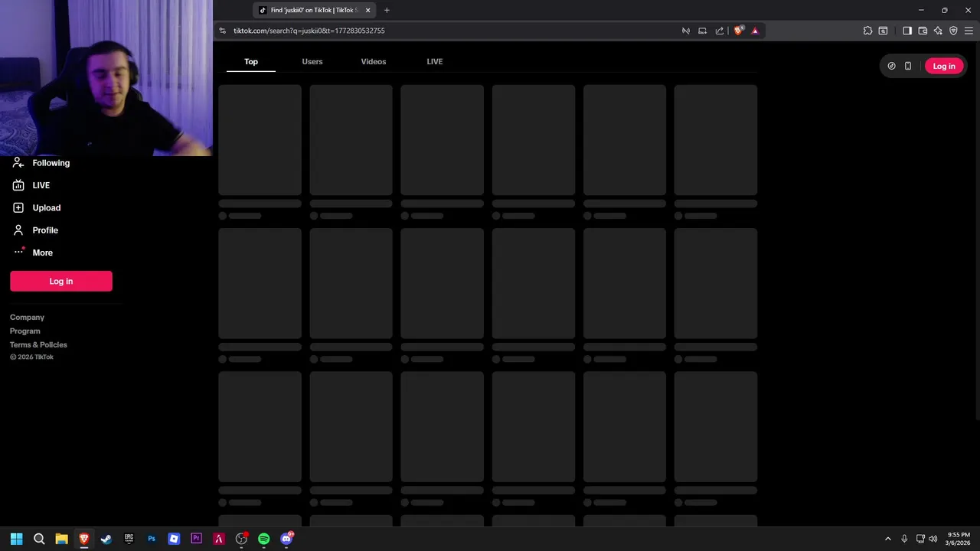Expand the Company footer link
Screen dimensions: 980x551
coord(27,317)
